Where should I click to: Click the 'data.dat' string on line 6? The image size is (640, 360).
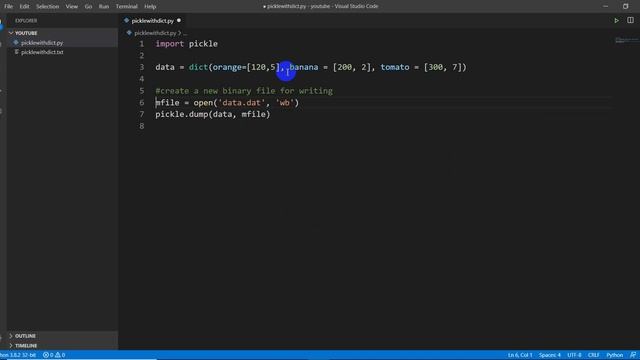[x=242, y=102]
